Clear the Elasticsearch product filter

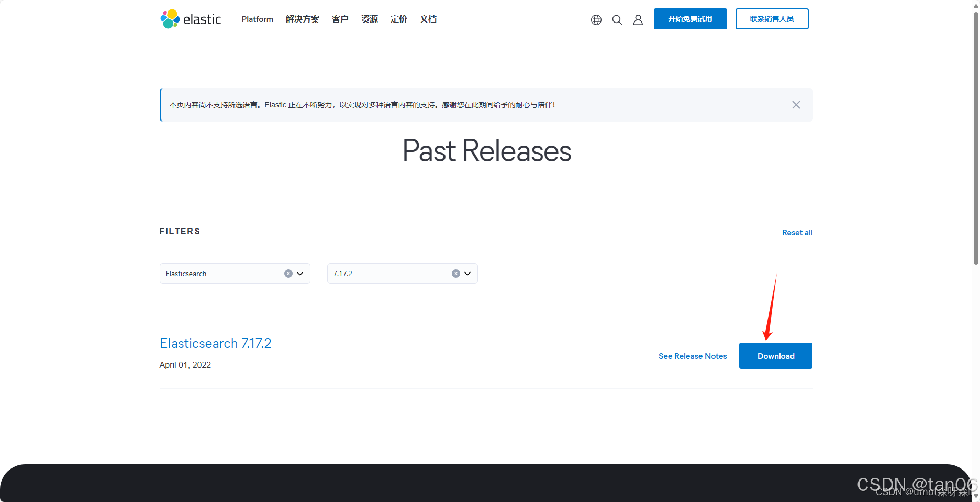(288, 274)
